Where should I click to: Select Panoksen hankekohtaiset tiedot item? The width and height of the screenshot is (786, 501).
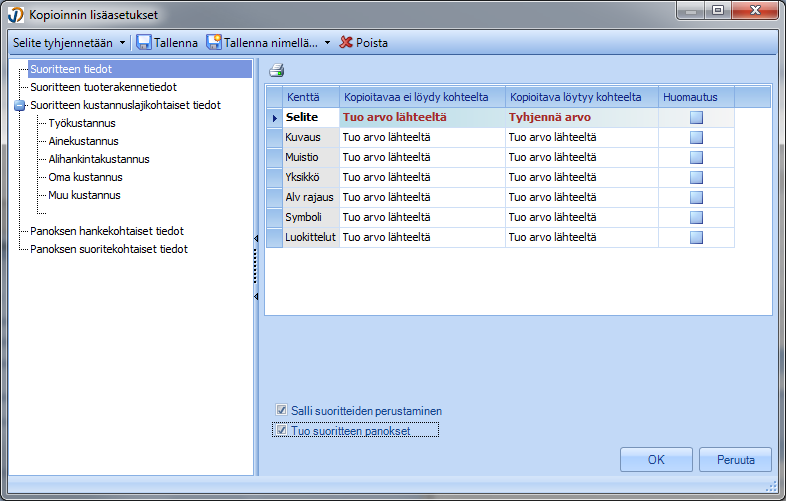coord(107,231)
